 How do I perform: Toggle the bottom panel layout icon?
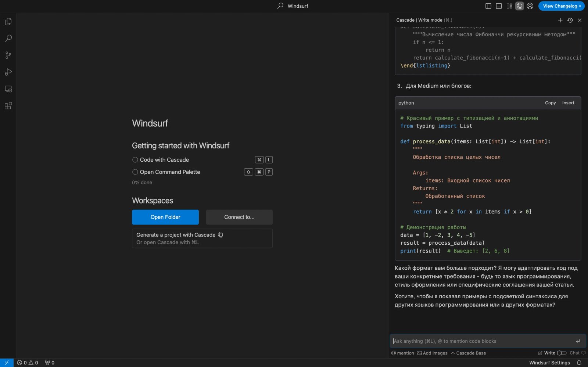[x=499, y=6]
